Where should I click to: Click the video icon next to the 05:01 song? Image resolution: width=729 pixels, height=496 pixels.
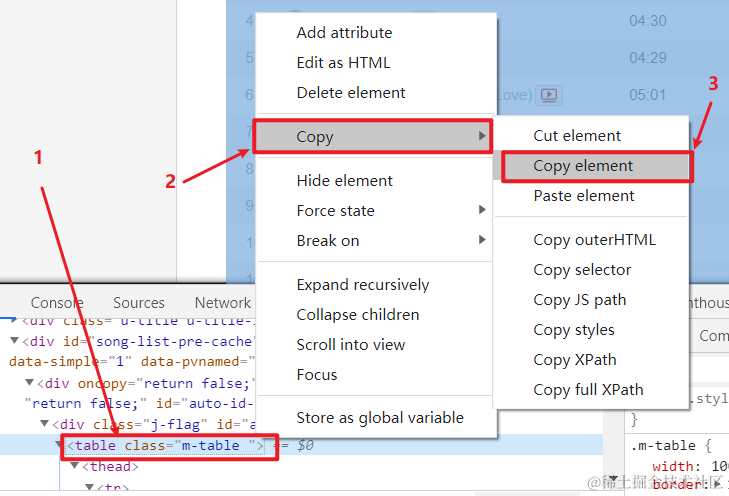pyautogui.click(x=549, y=95)
